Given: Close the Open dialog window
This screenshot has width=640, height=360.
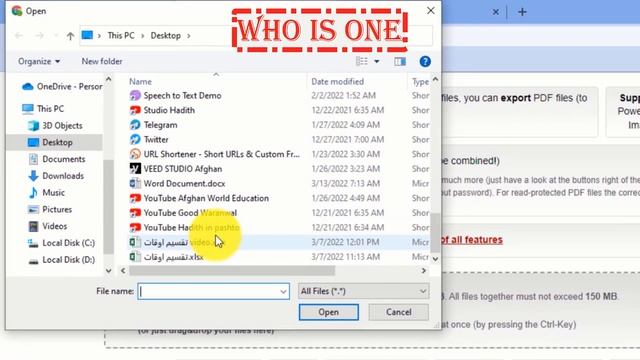Looking at the screenshot, I should click(x=431, y=11).
